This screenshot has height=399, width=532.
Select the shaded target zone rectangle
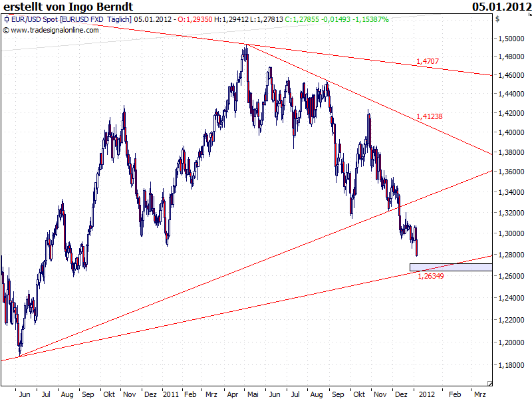(x=451, y=267)
